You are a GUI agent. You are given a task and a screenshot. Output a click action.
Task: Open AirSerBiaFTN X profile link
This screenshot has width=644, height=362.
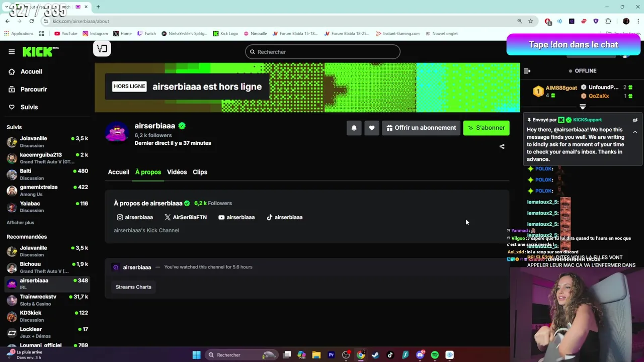point(186,217)
